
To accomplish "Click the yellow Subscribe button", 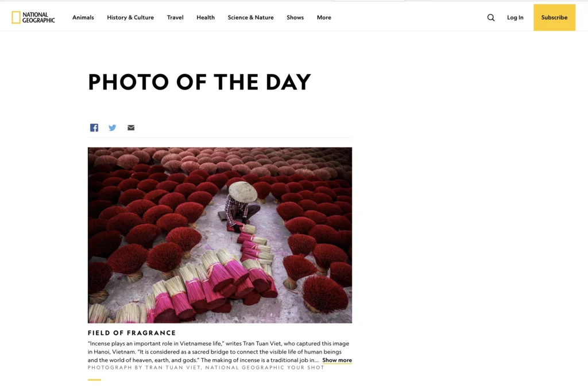I will click(x=554, y=18).
